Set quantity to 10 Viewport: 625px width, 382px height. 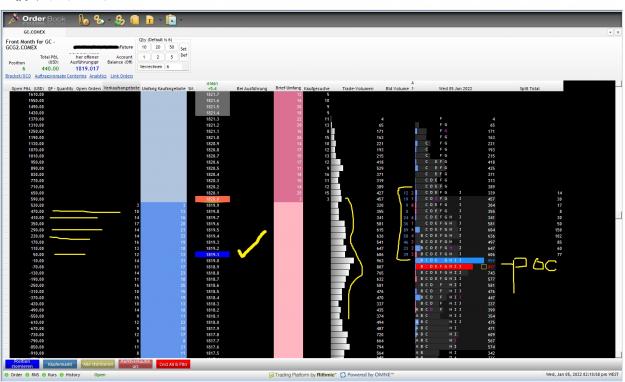144,47
